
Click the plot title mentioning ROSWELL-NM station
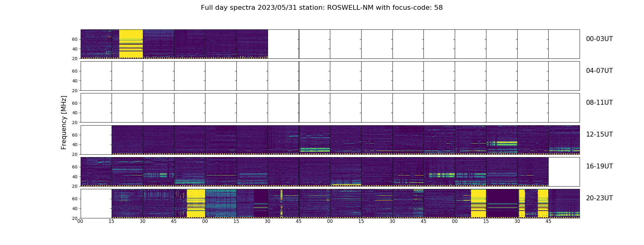[x=322, y=8]
